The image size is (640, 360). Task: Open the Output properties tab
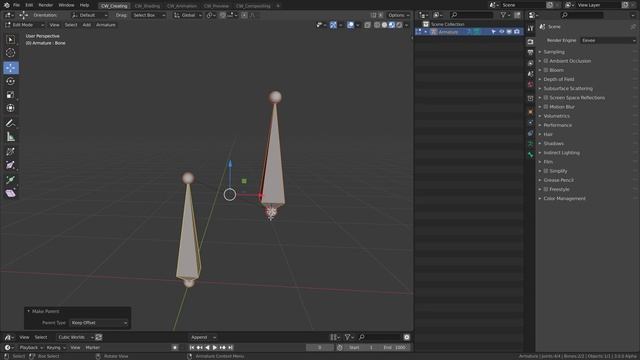pos(530,53)
